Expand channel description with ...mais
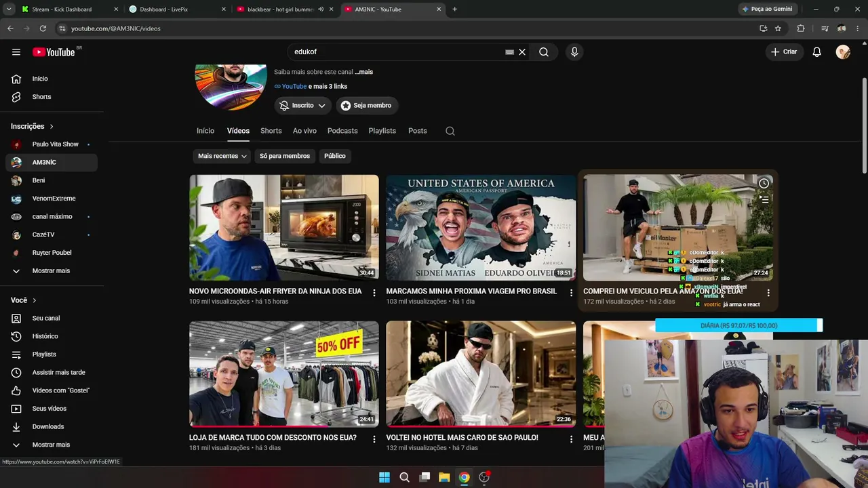Viewport: 868px width, 488px height. (363, 72)
